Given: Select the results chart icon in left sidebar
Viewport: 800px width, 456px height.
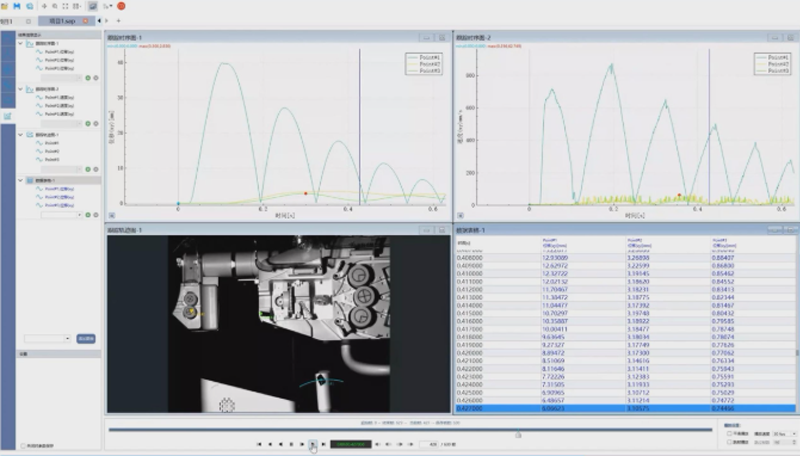Looking at the screenshot, I should pos(8,116).
